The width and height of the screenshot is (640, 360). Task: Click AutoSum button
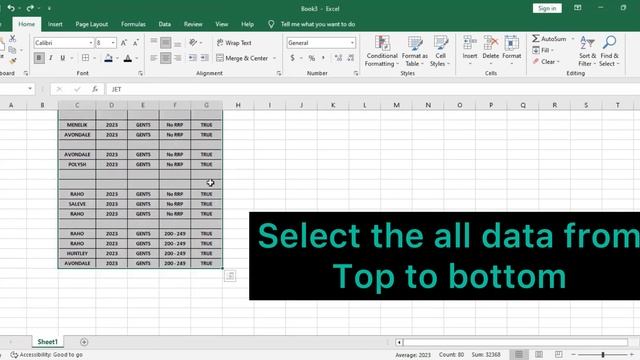click(549, 38)
